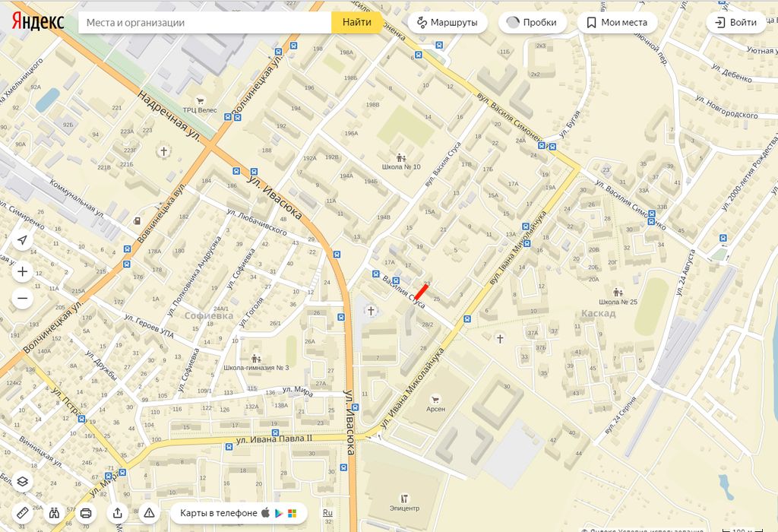Screen dimensions: 778x532
Task: Click the Yandex logo
Action: pos(38,22)
